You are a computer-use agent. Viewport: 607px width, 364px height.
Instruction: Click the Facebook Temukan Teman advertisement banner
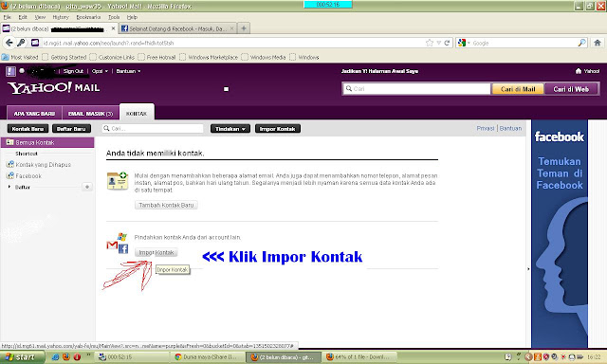click(560, 233)
